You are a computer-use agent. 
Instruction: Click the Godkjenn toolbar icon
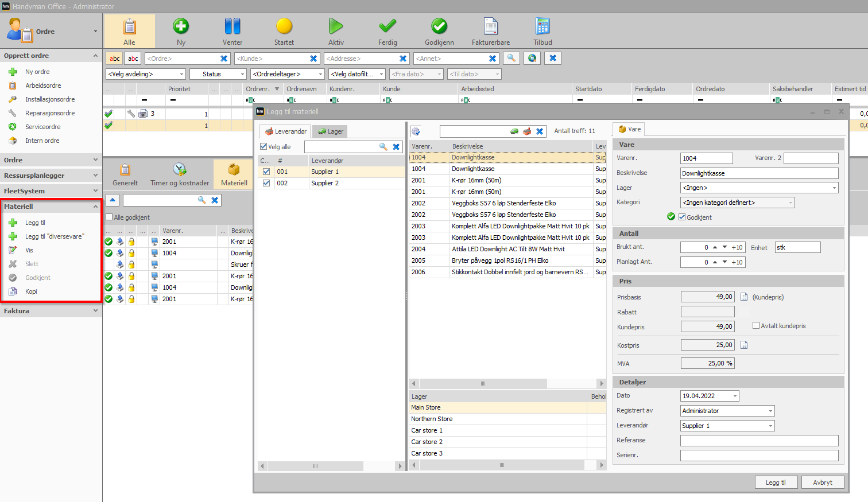tap(439, 26)
